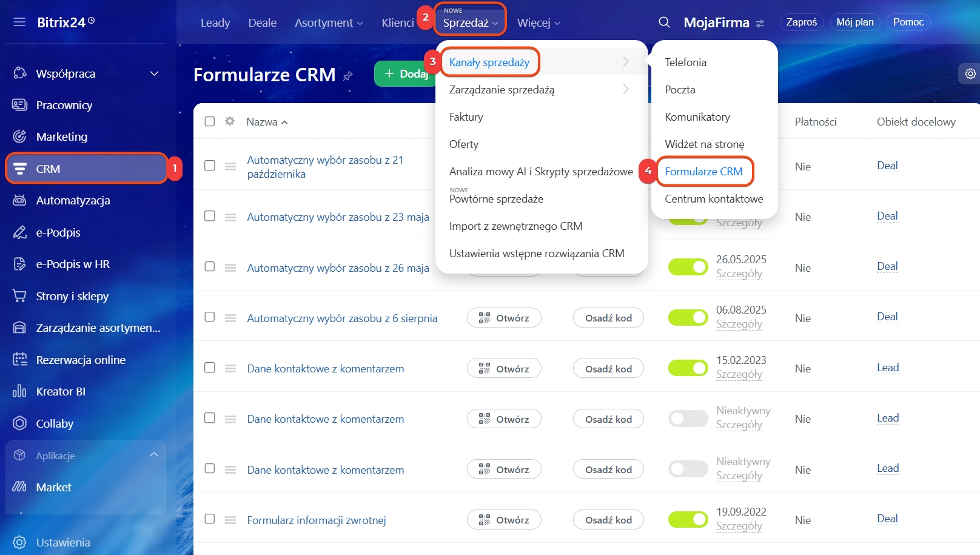Click the Współpraca sidebar icon

(x=20, y=73)
